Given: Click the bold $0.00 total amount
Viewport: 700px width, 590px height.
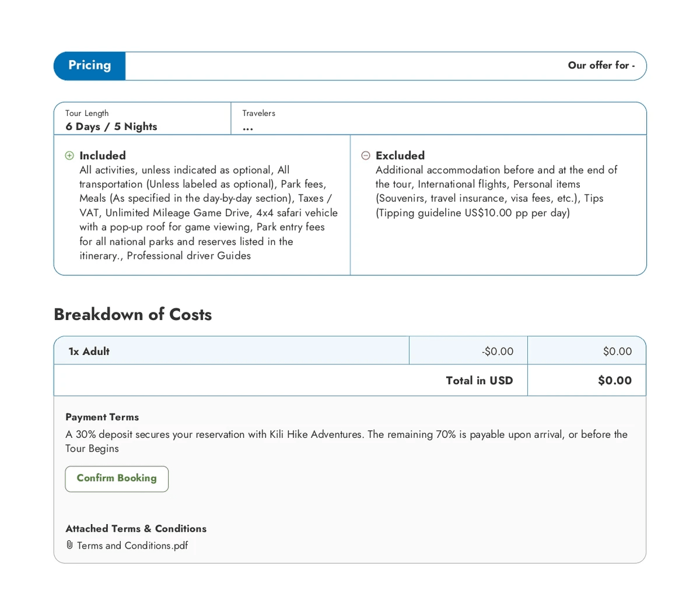Looking at the screenshot, I should (615, 380).
